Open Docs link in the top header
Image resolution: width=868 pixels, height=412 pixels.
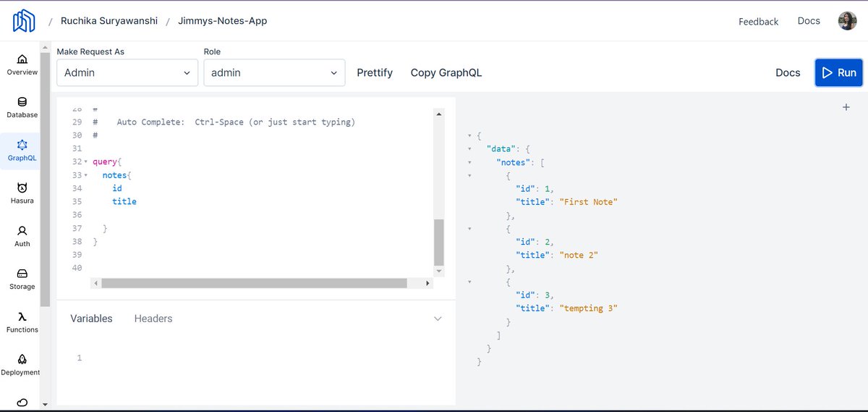[x=809, y=21]
